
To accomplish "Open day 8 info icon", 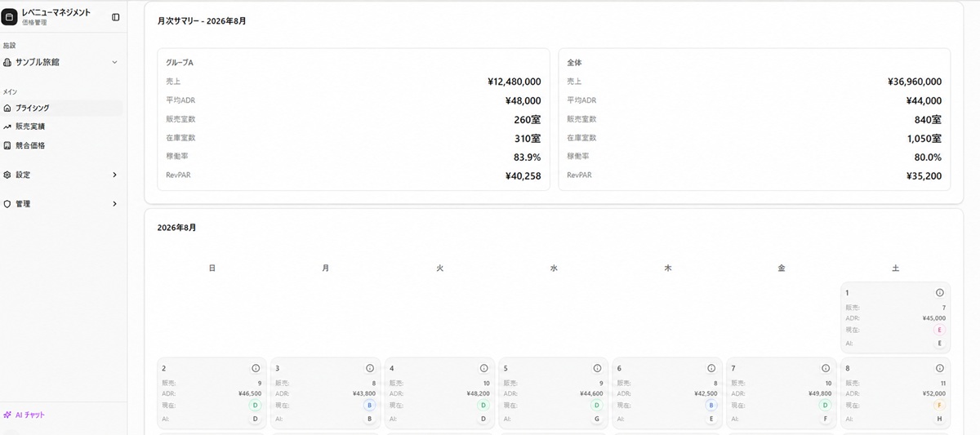I will tap(939, 368).
